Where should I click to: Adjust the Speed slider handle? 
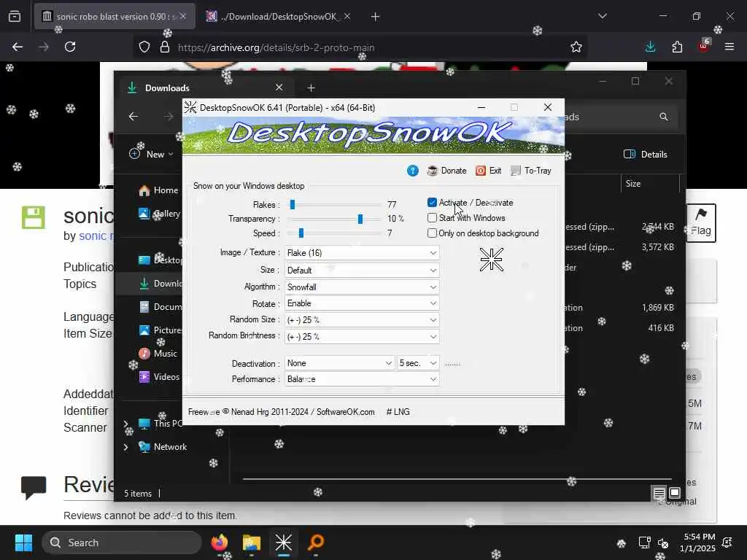[x=301, y=233]
